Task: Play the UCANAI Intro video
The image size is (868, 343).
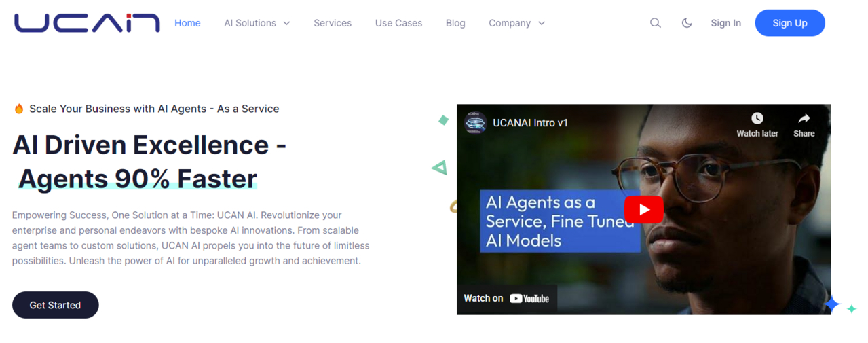Action: coord(643,209)
